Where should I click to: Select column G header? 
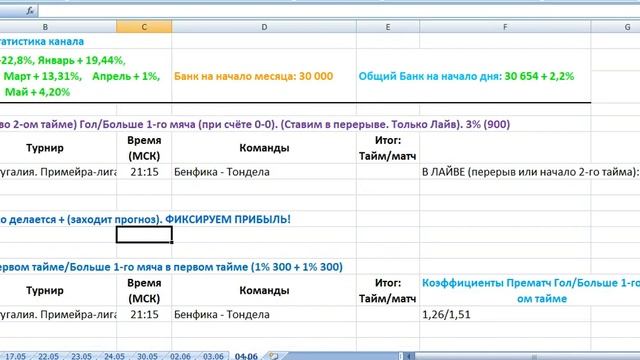[616, 27]
